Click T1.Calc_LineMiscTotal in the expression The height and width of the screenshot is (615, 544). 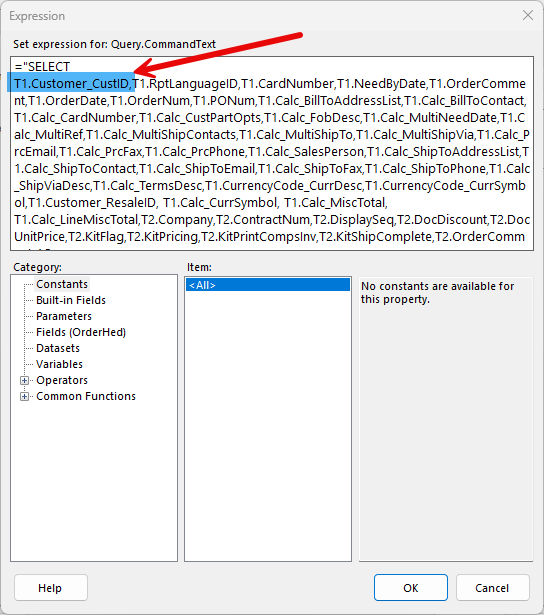point(76,220)
